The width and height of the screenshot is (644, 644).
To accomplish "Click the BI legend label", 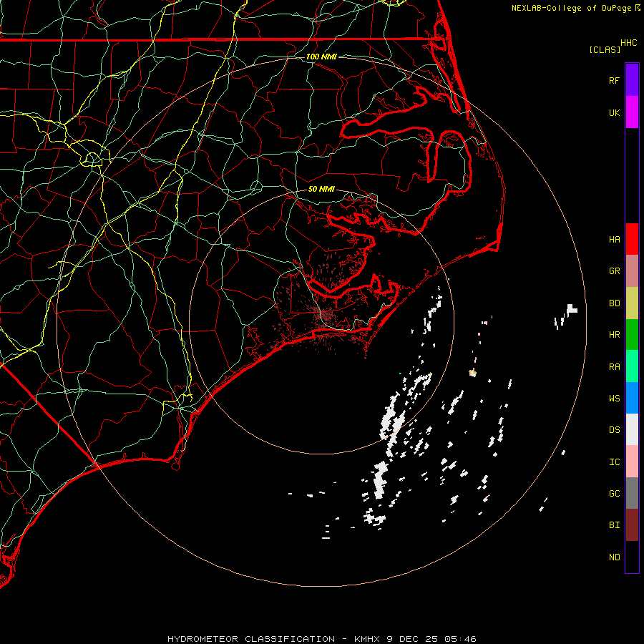I will point(614,525).
